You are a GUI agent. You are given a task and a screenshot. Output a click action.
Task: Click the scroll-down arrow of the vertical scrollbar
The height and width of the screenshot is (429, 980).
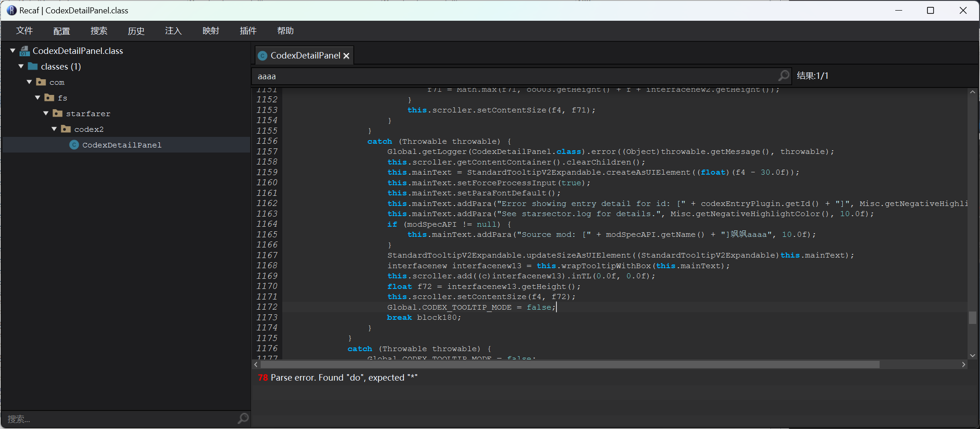[972, 355]
